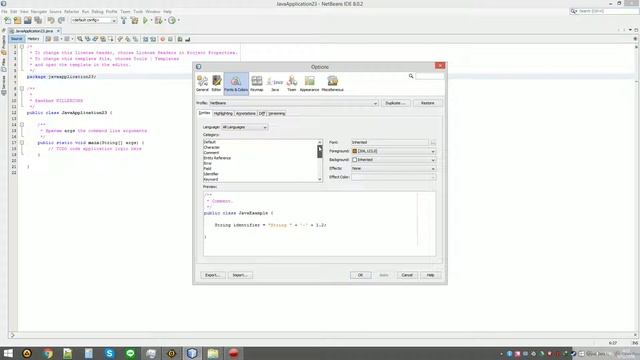The height and width of the screenshot is (360, 640).
Task: Select Entity Reference in the Category list
Action: click(x=217, y=158)
